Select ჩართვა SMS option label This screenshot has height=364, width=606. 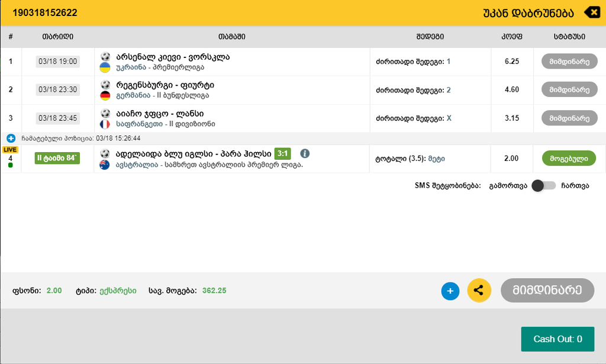[575, 186]
